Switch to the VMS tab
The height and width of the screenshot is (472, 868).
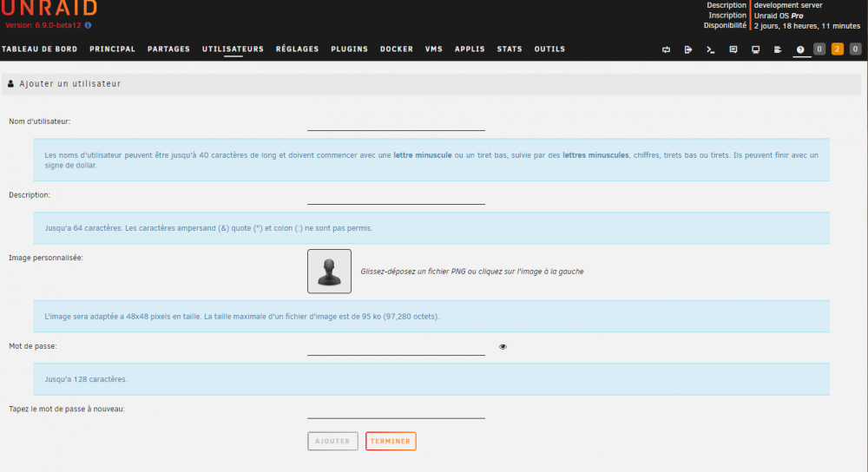click(434, 49)
